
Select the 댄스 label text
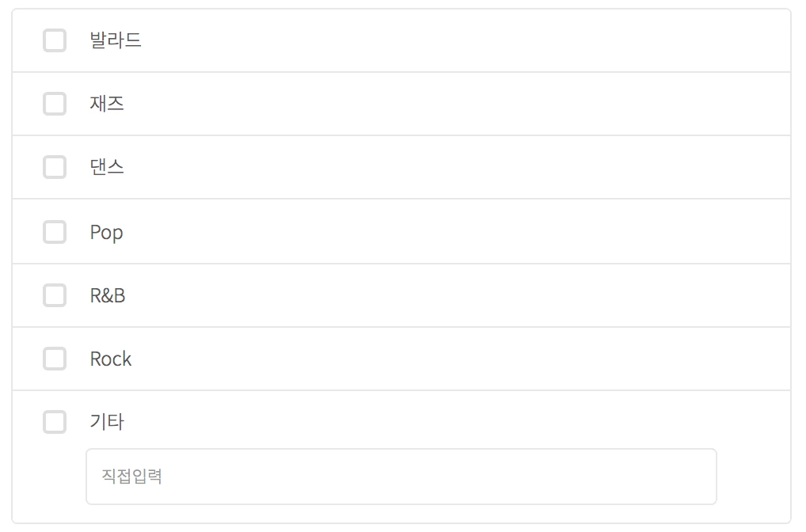coord(105,167)
